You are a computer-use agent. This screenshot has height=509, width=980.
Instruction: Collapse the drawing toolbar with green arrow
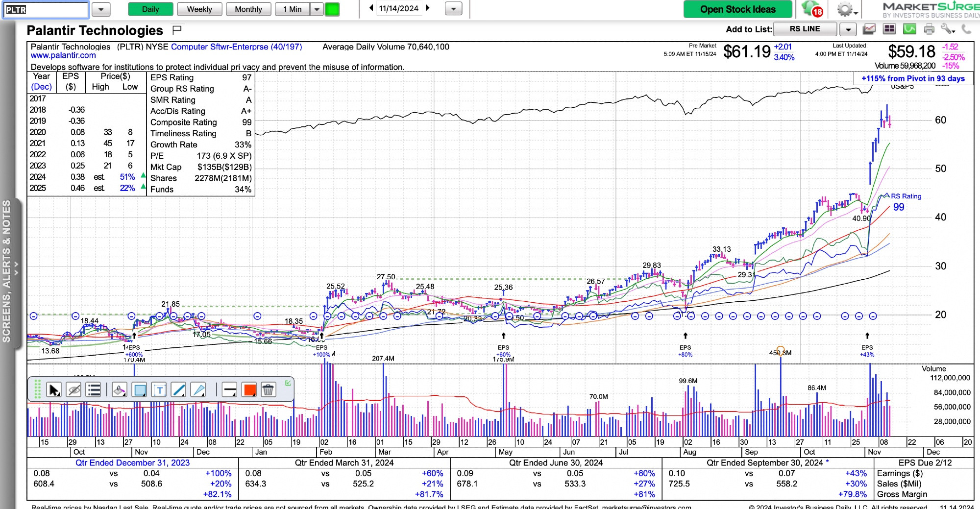click(x=288, y=383)
